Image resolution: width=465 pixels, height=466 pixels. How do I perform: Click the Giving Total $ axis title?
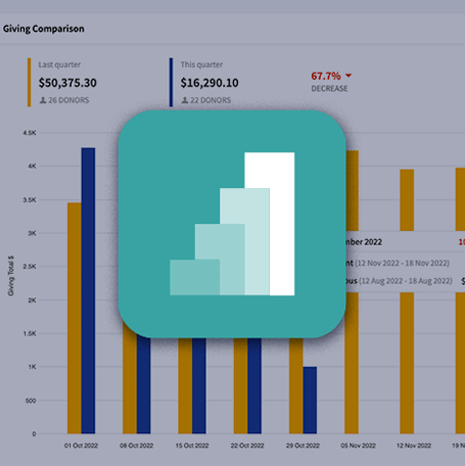11,276
